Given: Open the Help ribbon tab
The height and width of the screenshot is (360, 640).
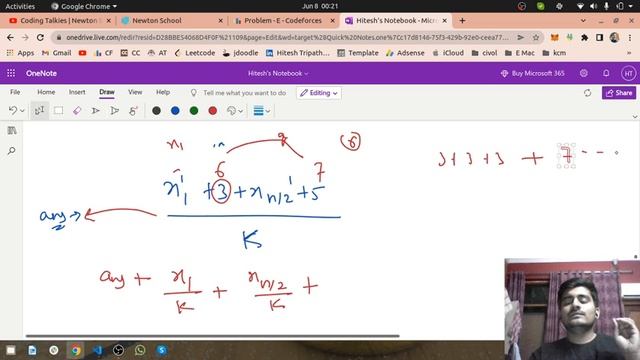Looking at the screenshot, I should pyautogui.click(x=163, y=92).
